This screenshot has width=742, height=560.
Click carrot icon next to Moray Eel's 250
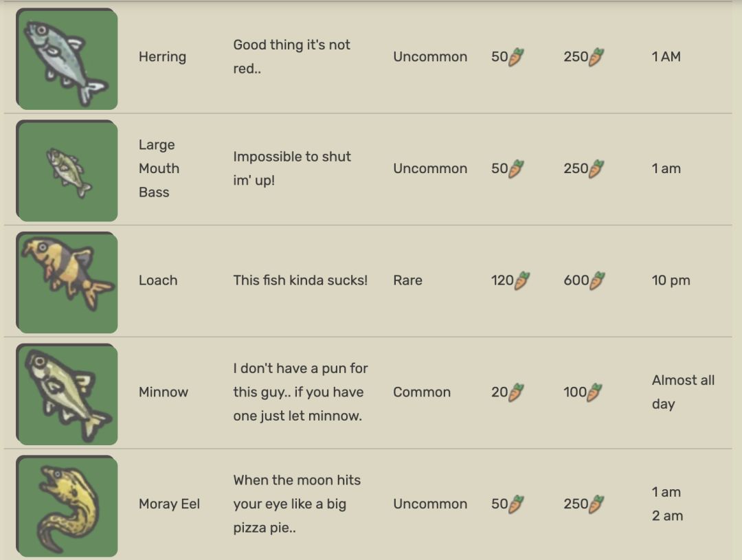click(x=596, y=504)
